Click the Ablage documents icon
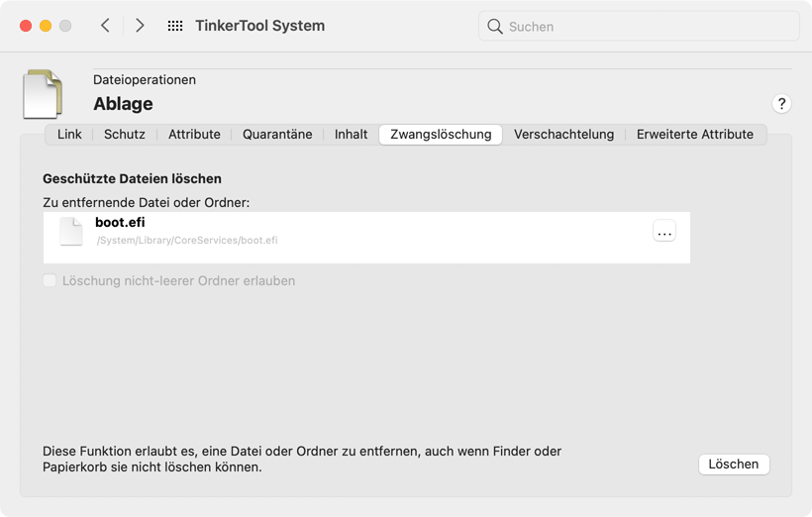Image resolution: width=812 pixels, height=517 pixels. coord(43,94)
